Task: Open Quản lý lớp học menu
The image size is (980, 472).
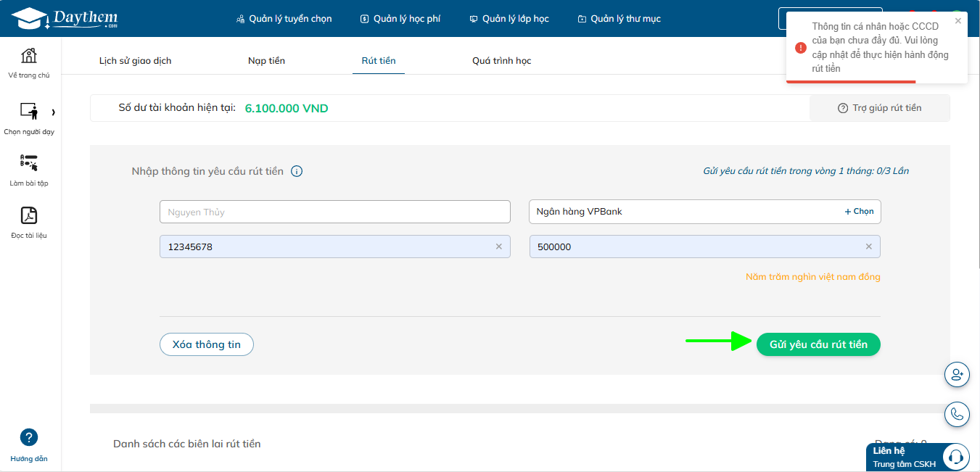Action: tap(509, 19)
